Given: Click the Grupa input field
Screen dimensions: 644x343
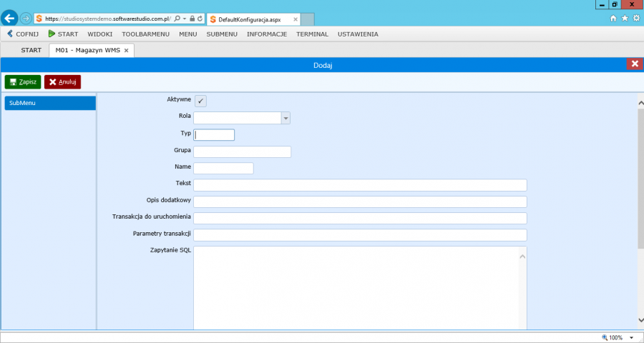Looking at the screenshot, I should click(x=243, y=151).
